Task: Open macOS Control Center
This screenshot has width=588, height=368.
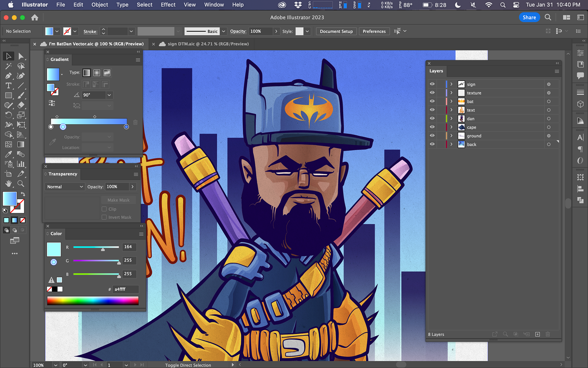Action: pos(516,5)
